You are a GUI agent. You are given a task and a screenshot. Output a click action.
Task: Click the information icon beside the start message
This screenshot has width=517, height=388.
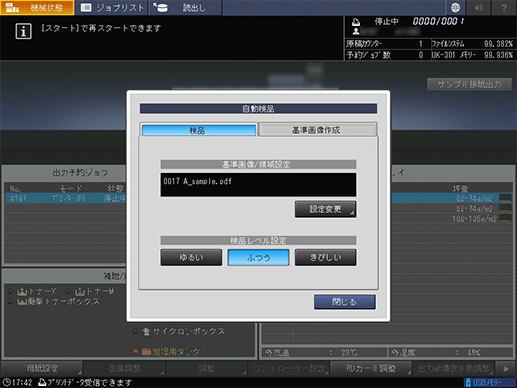[23, 31]
